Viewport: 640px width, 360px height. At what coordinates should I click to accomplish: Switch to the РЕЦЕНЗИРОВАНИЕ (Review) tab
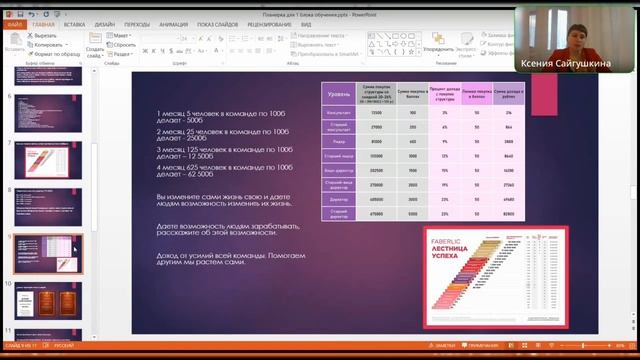(x=269, y=24)
